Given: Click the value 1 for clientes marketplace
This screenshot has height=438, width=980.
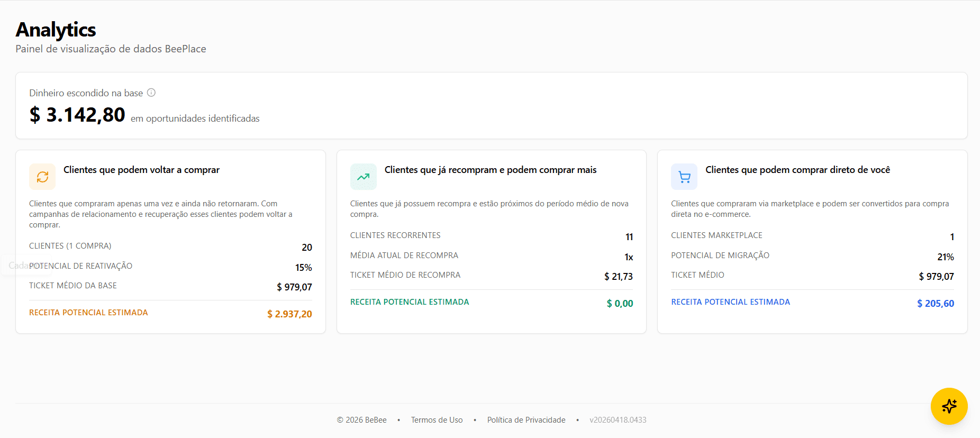Looking at the screenshot, I should pos(952,237).
